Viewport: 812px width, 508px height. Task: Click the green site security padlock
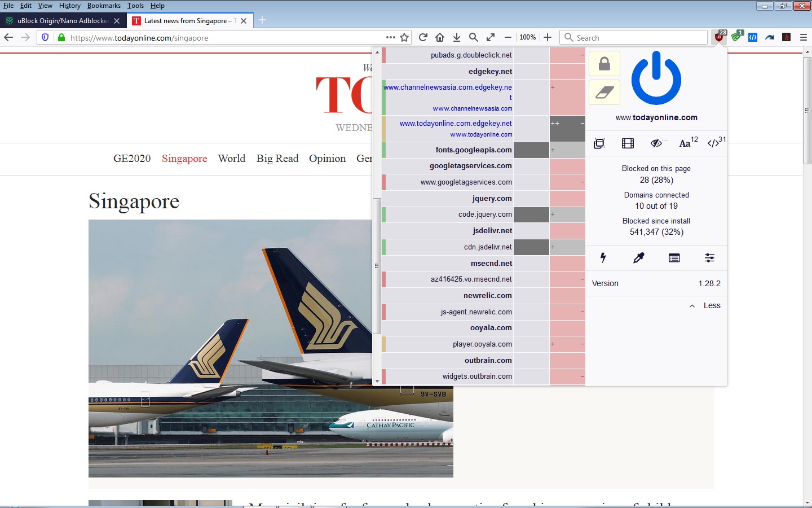61,38
